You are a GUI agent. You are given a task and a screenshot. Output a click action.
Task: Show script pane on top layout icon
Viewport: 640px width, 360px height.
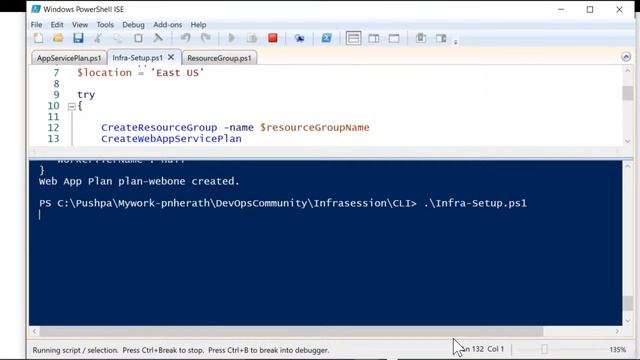click(x=353, y=38)
